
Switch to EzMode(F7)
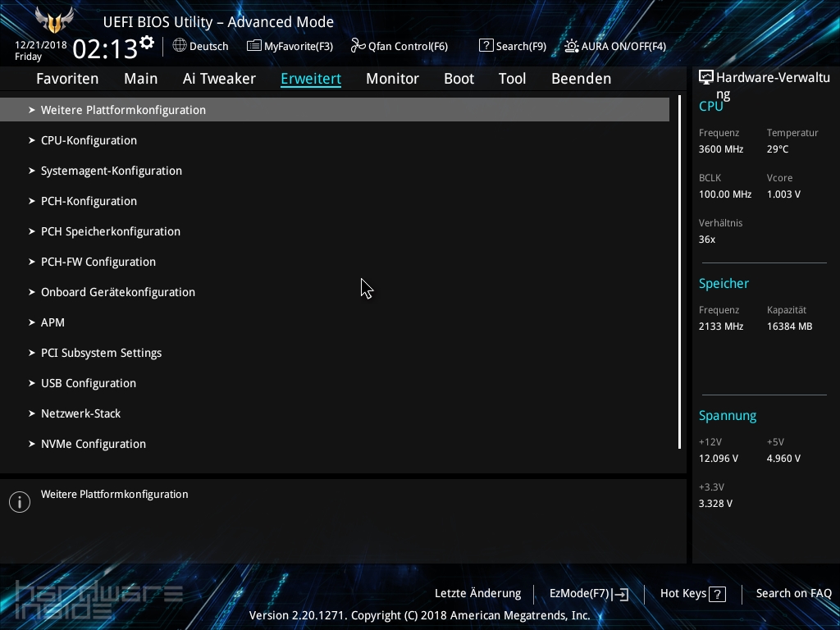click(587, 593)
